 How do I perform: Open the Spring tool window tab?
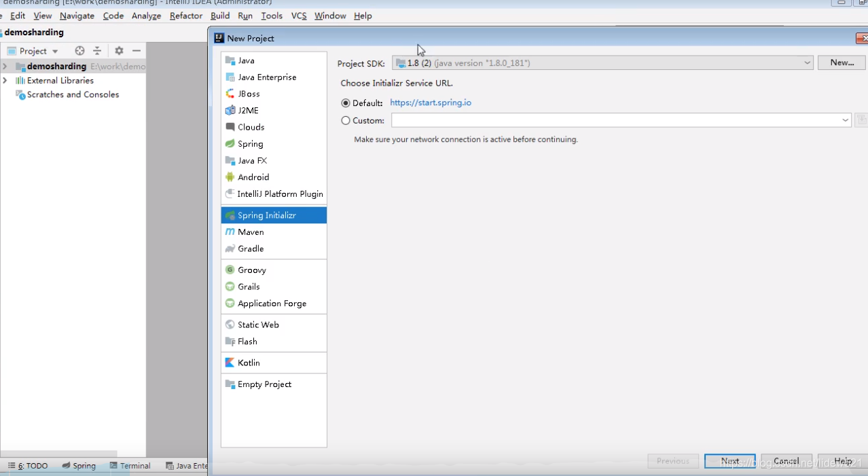pyautogui.click(x=79, y=466)
